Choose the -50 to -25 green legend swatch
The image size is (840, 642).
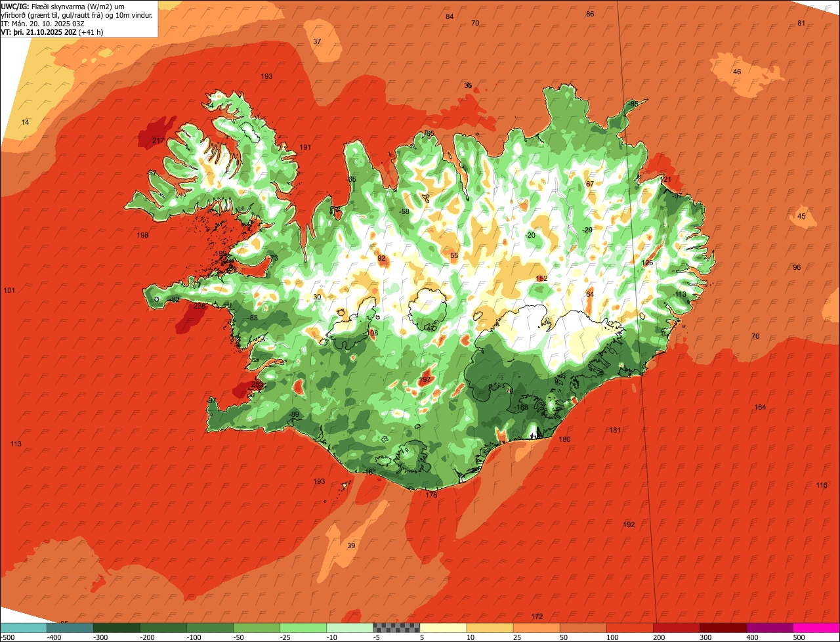[256, 628]
